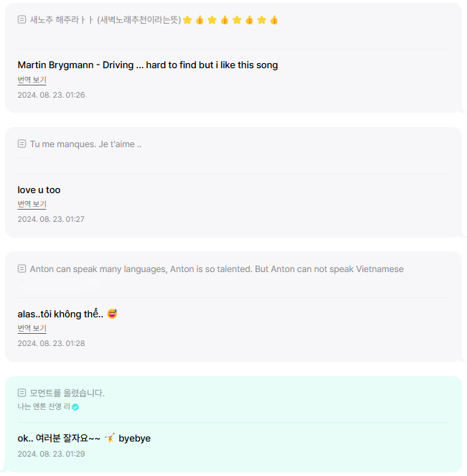Click the 2024. 08. 23. 01:29 timestamp

coord(51,454)
